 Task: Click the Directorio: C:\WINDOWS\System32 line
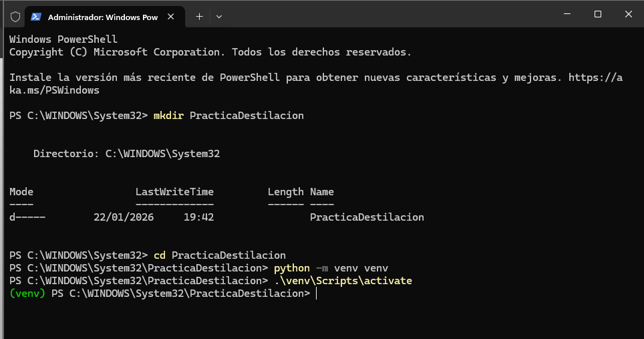coord(126,154)
